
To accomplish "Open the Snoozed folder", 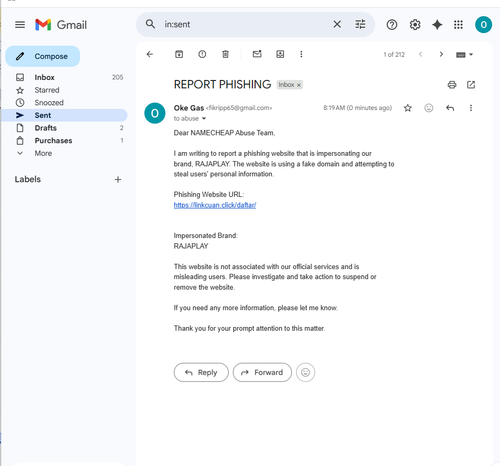I will (x=64, y=103).
